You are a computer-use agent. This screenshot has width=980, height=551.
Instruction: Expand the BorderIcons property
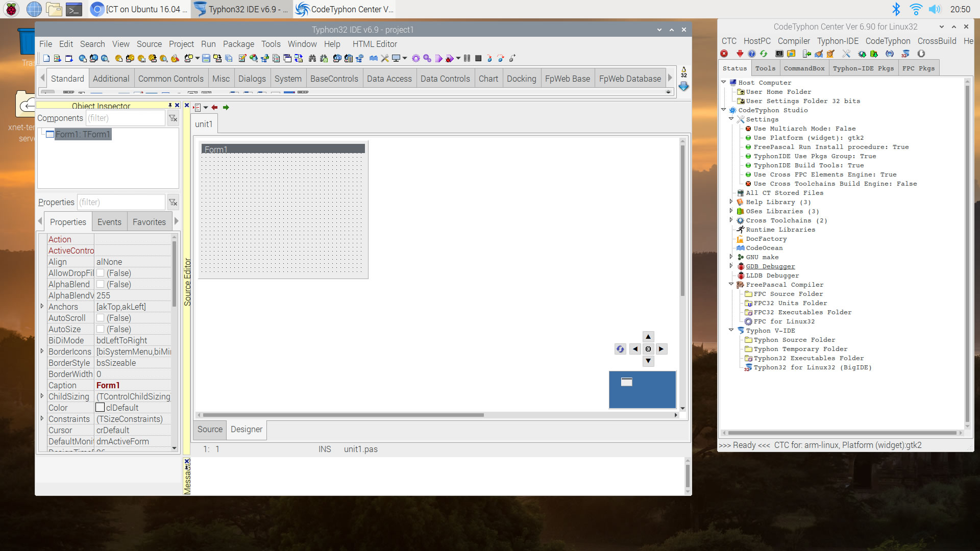[x=42, y=351]
